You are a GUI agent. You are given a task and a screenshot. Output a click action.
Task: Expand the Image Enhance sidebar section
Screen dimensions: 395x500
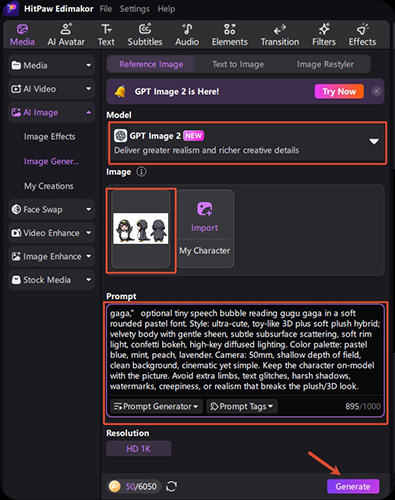[x=52, y=256]
